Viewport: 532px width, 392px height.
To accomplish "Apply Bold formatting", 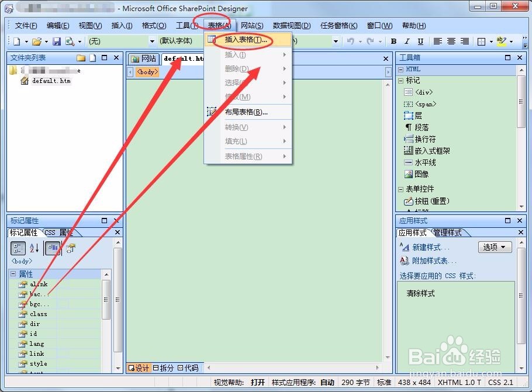I will [393, 41].
